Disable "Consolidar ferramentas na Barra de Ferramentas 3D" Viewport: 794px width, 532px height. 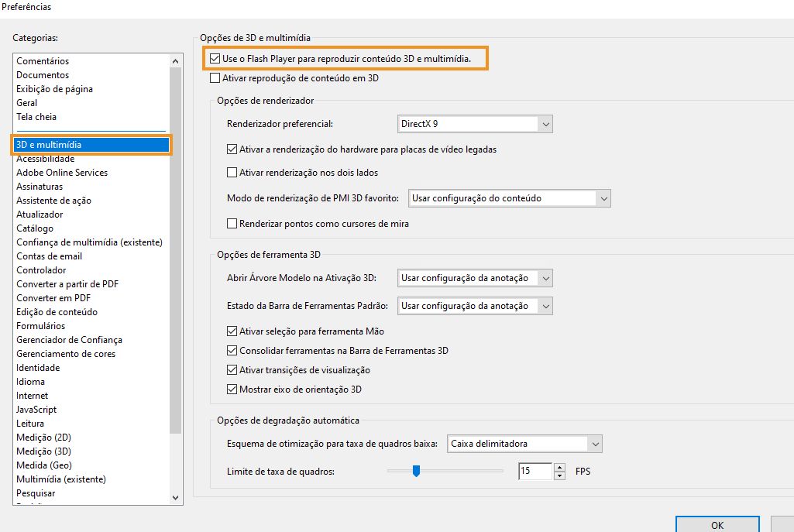231,352
